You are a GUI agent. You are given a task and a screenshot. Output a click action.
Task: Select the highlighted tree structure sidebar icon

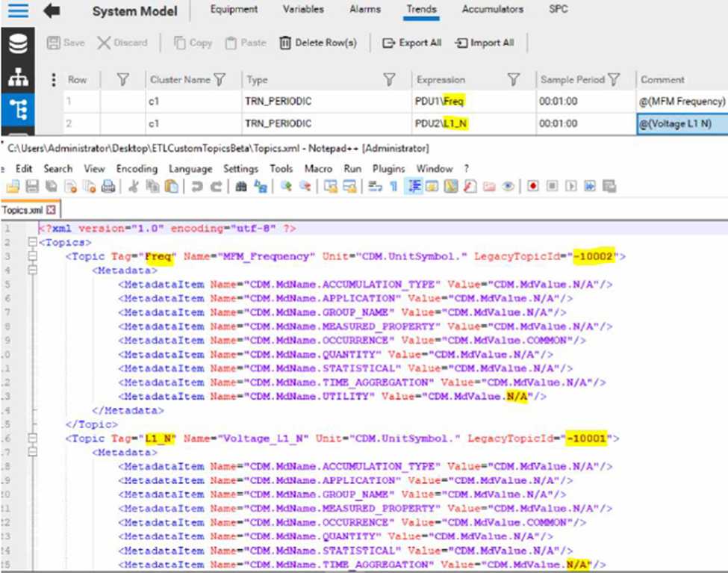[18, 110]
